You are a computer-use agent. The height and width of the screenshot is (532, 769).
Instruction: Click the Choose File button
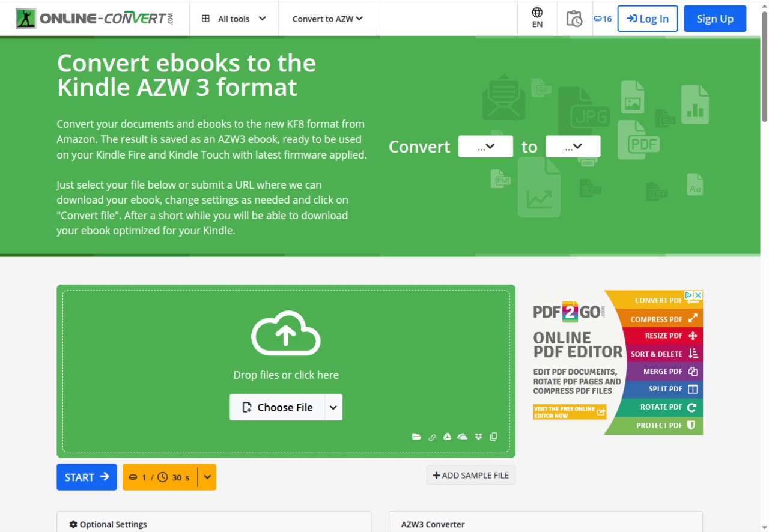[x=278, y=407]
